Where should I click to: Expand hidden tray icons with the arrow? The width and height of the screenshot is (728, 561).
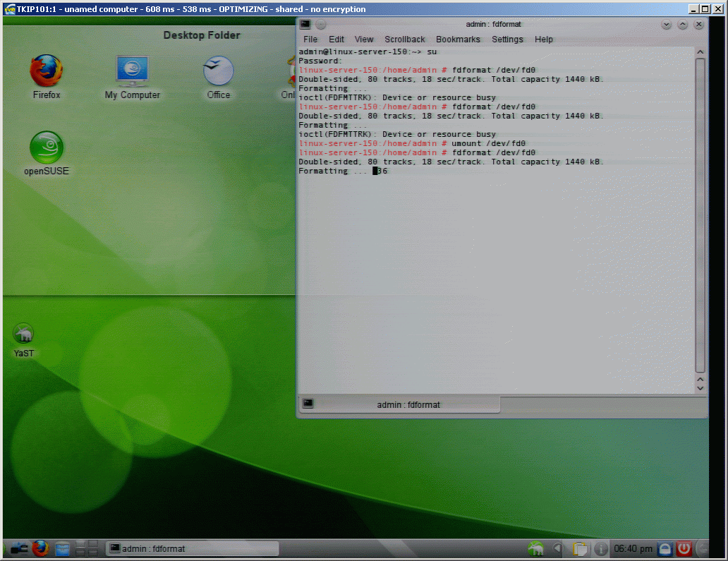(x=557, y=549)
